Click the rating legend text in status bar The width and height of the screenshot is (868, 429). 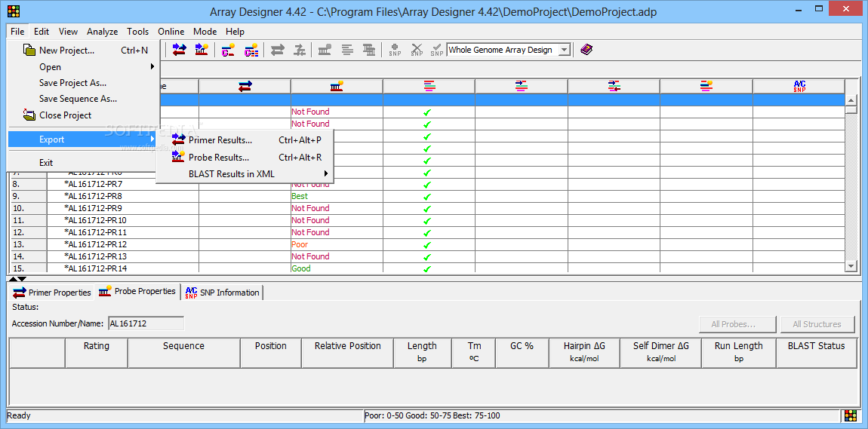[x=432, y=415]
